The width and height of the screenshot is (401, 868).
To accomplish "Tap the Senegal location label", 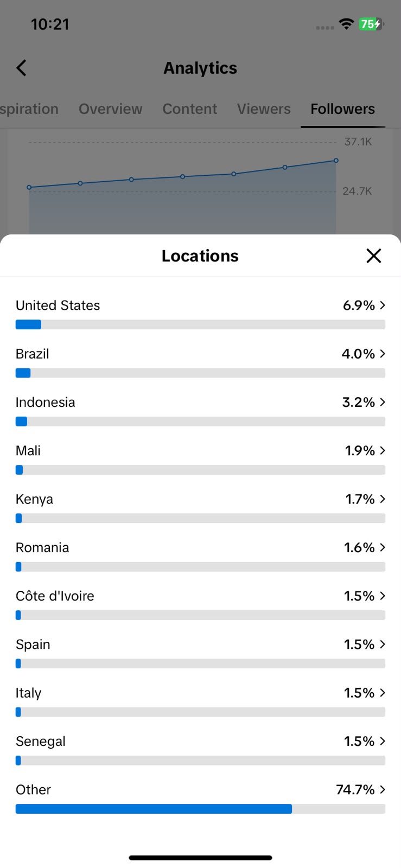I will pyautogui.click(x=41, y=742).
